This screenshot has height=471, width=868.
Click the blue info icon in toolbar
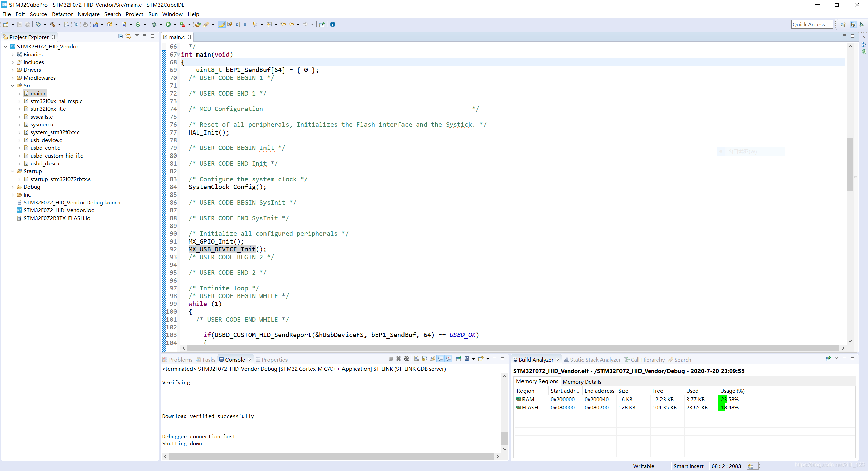coord(333,24)
